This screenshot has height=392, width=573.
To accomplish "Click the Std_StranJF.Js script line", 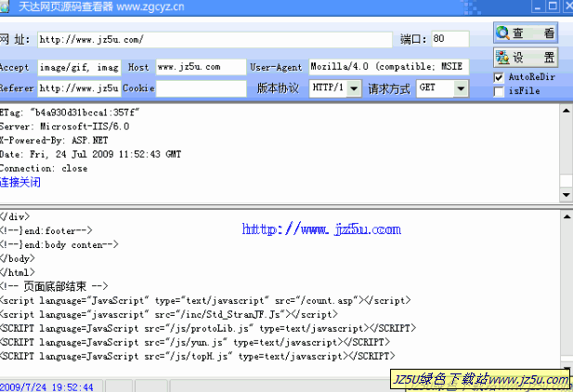I will [x=169, y=315].
